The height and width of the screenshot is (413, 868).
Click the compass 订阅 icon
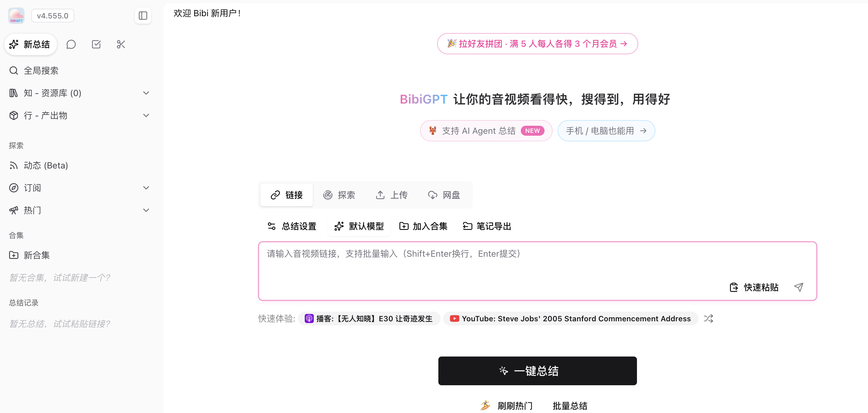(x=13, y=188)
